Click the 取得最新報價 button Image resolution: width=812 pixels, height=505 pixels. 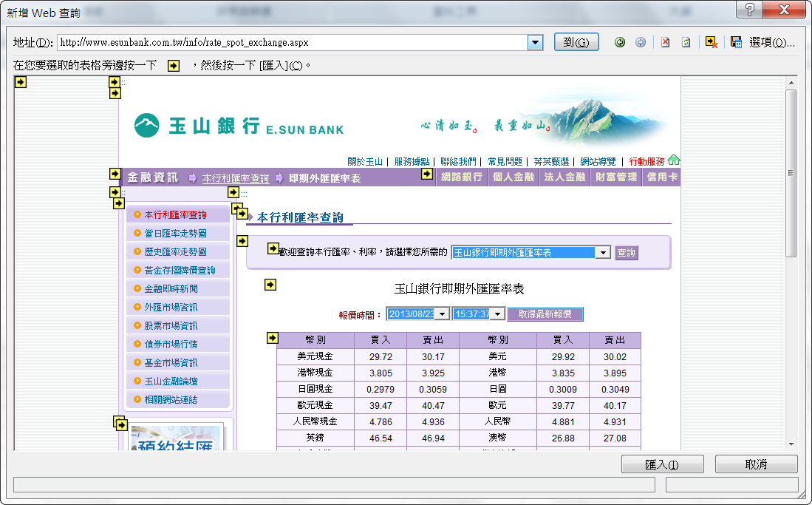(545, 313)
